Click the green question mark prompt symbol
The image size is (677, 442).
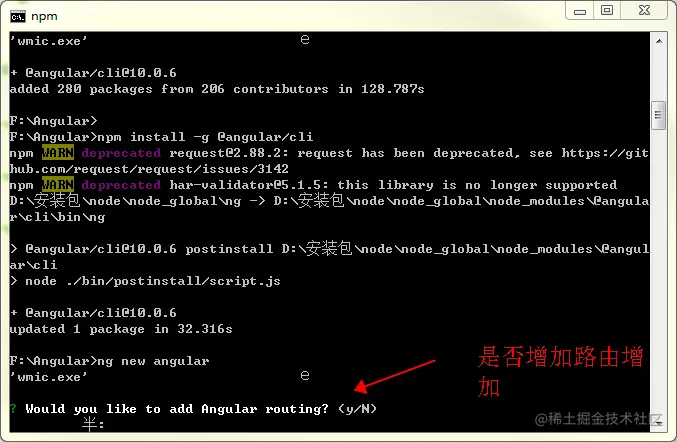click(13, 408)
